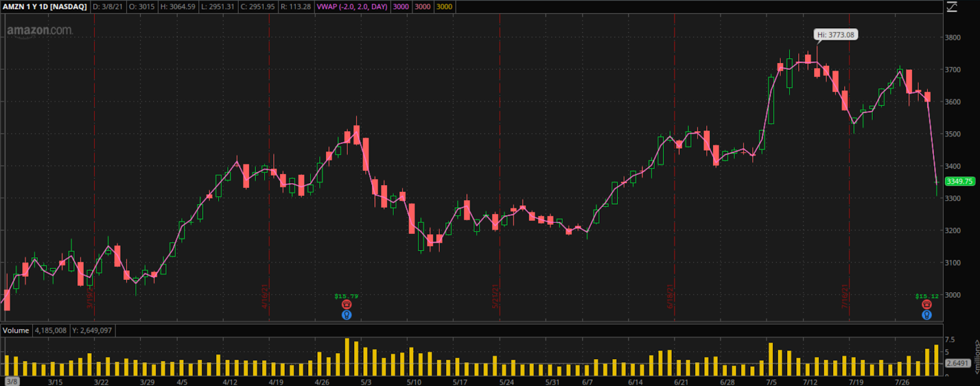Click the green 3349.75 last price tag

(960, 181)
